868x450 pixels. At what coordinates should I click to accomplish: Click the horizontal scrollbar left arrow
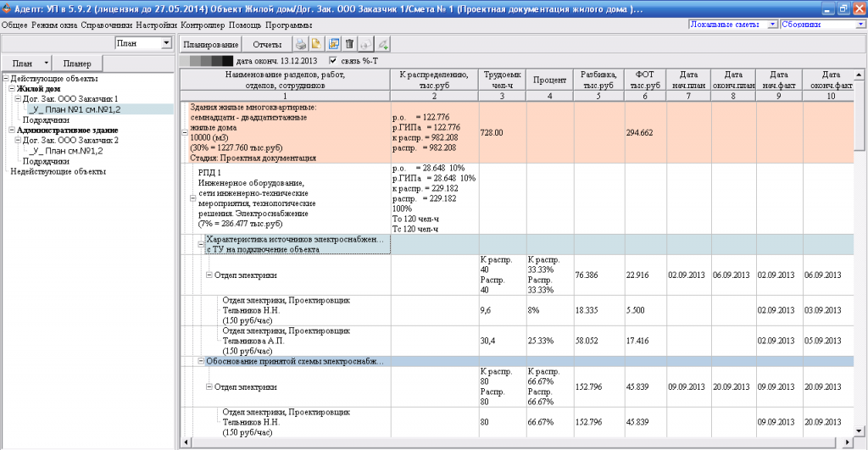[x=186, y=442]
